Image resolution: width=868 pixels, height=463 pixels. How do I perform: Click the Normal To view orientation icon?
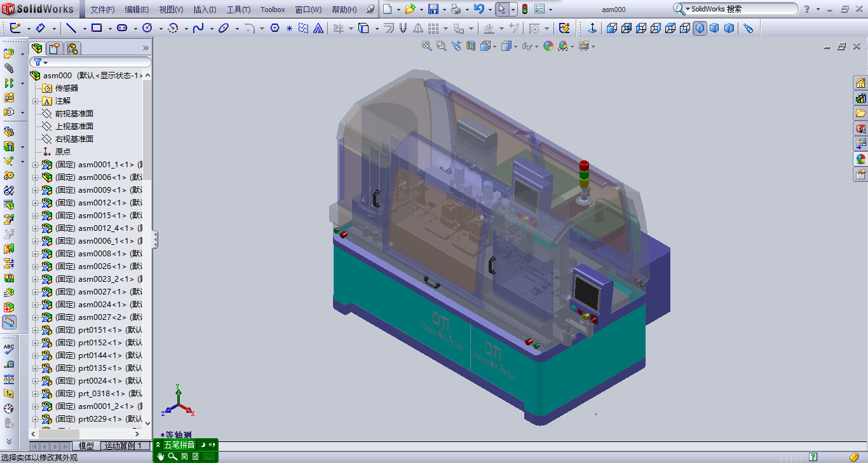tap(593, 28)
